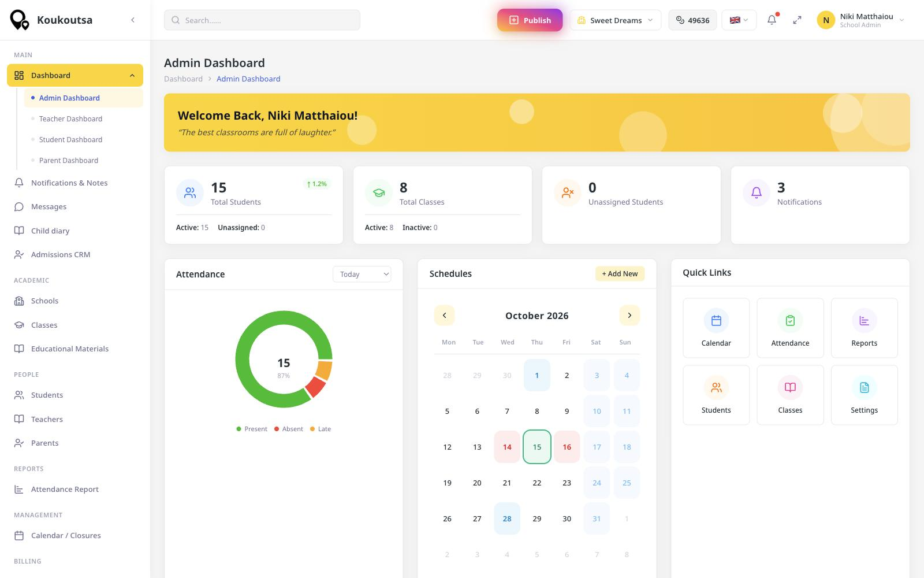
Task: Open notifications bell in top bar
Action: point(772,20)
